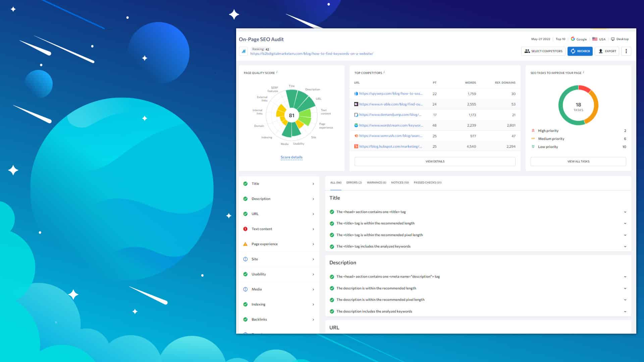Click the USA flag icon
The height and width of the screenshot is (362, 644).
click(595, 39)
